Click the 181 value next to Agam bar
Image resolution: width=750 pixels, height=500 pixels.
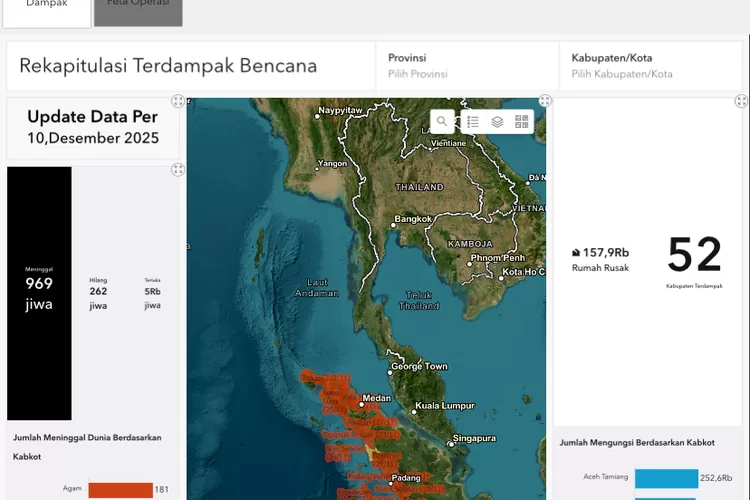pyautogui.click(x=162, y=489)
